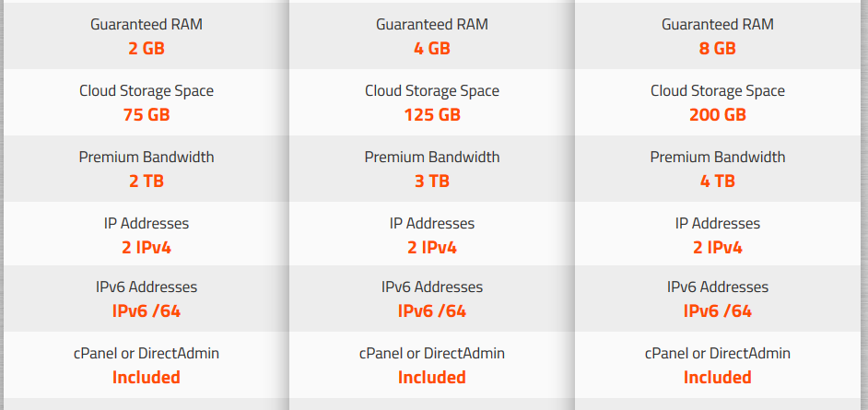
Task: Click Premium Bandwidth label in third column
Action: click(718, 158)
